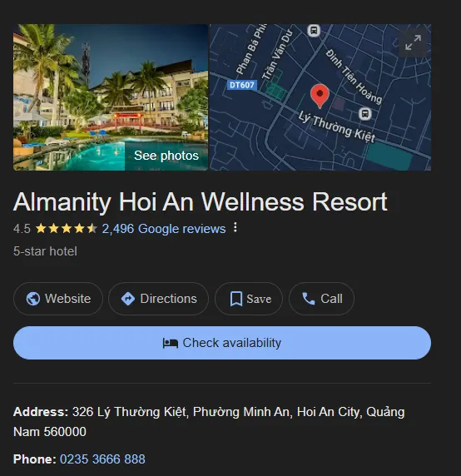Click the Check availability button
The image size is (461, 476).
click(x=222, y=343)
